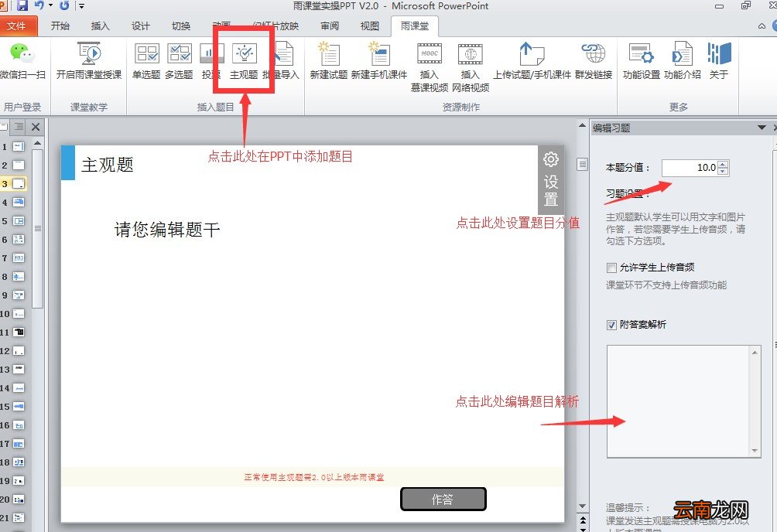Open the Review (审阅) tab
This screenshot has width=777, height=532.
[330, 26]
